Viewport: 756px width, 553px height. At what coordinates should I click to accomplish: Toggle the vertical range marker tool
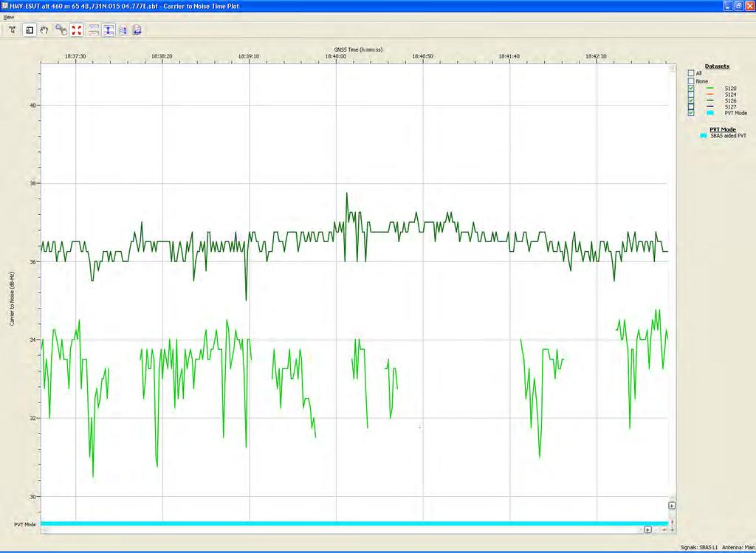tap(109, 30)
